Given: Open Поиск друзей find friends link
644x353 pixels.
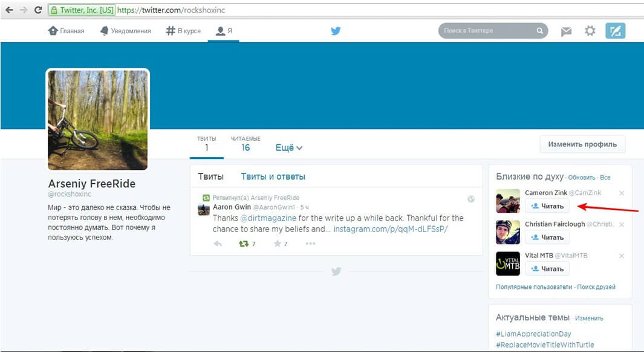Looking at the screenshot, I should [x=596, y=287].
